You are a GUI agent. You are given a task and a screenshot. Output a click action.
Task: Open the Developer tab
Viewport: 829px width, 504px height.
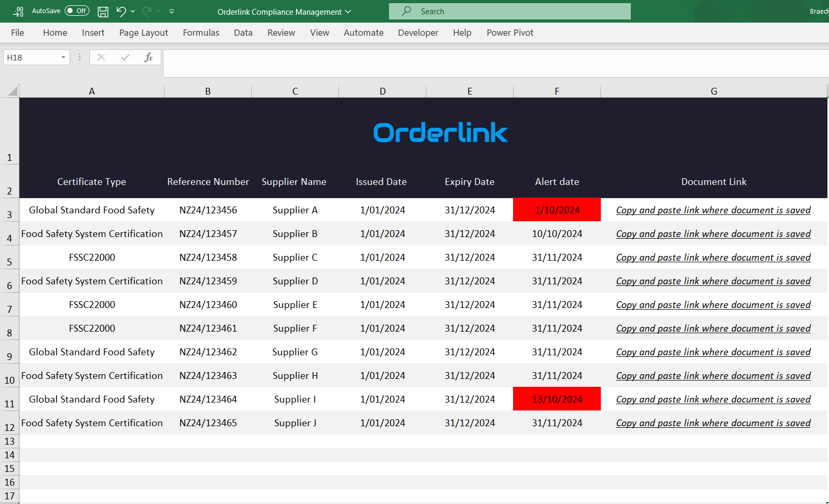tap(418, 33)
